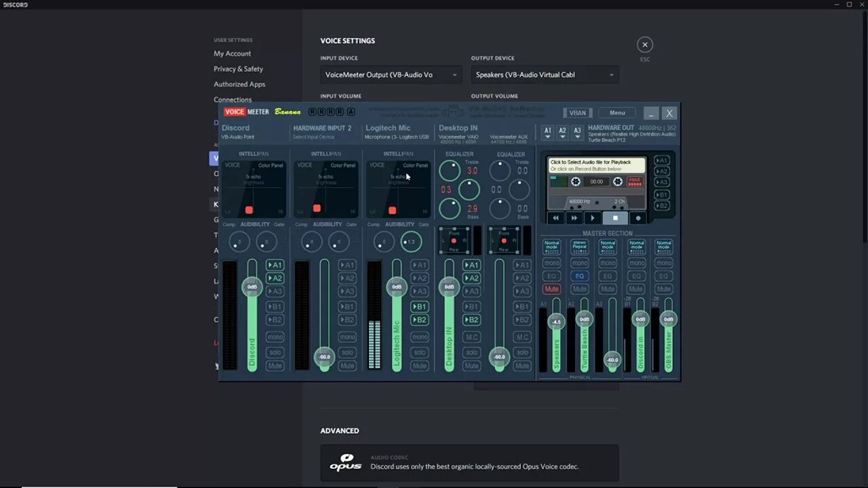868x488 pixels.
Task: Close Discord settings with the ESC button
Action: pos(645,45)
